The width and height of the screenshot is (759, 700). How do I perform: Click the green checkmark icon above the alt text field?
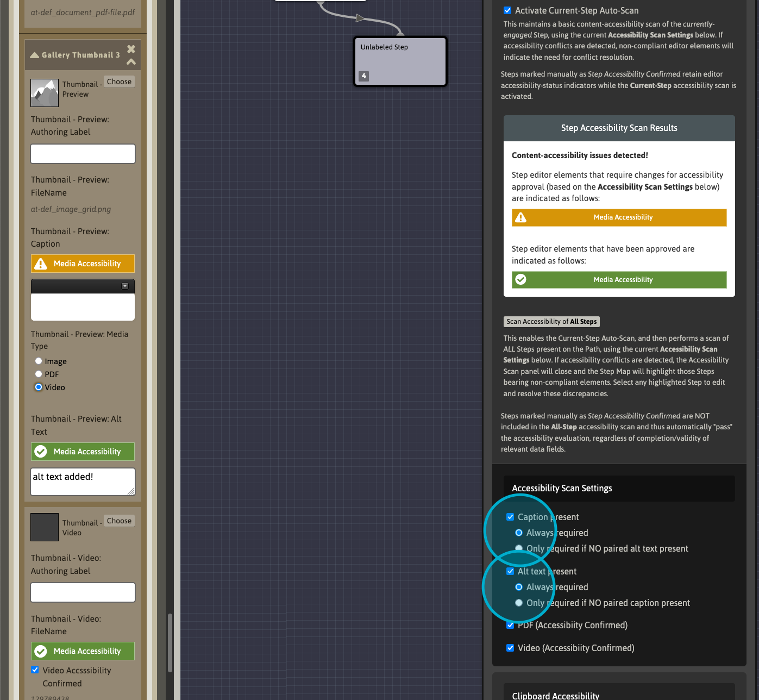(x=41, y=452)
